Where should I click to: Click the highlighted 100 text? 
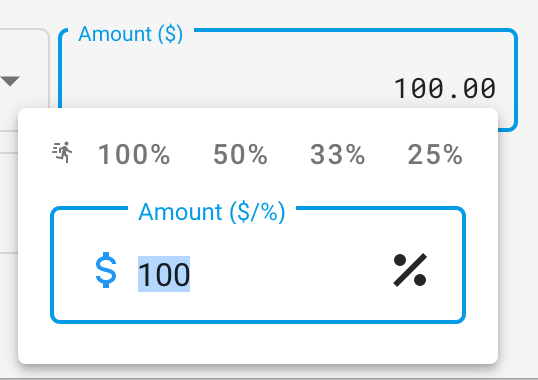tap(164, 274)
